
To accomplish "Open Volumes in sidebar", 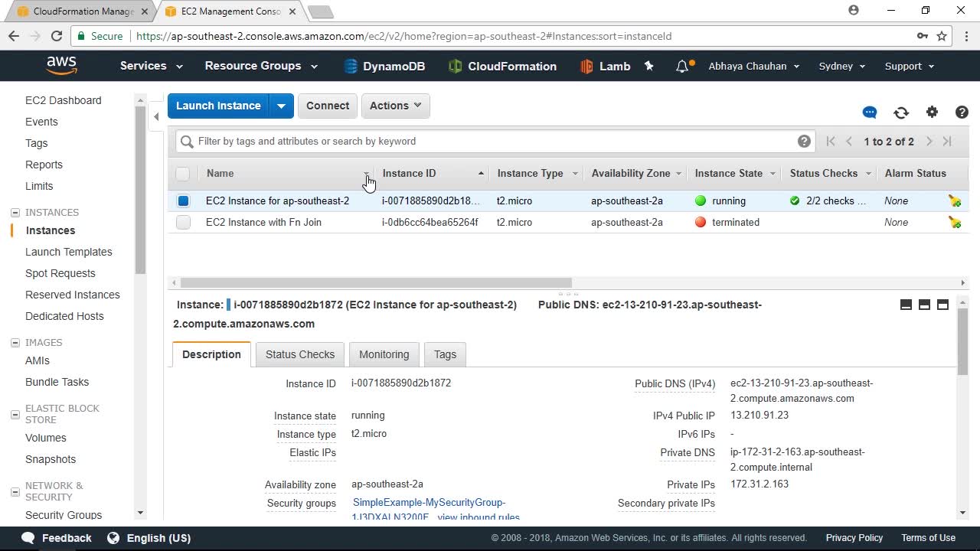I will click(46, 438).
